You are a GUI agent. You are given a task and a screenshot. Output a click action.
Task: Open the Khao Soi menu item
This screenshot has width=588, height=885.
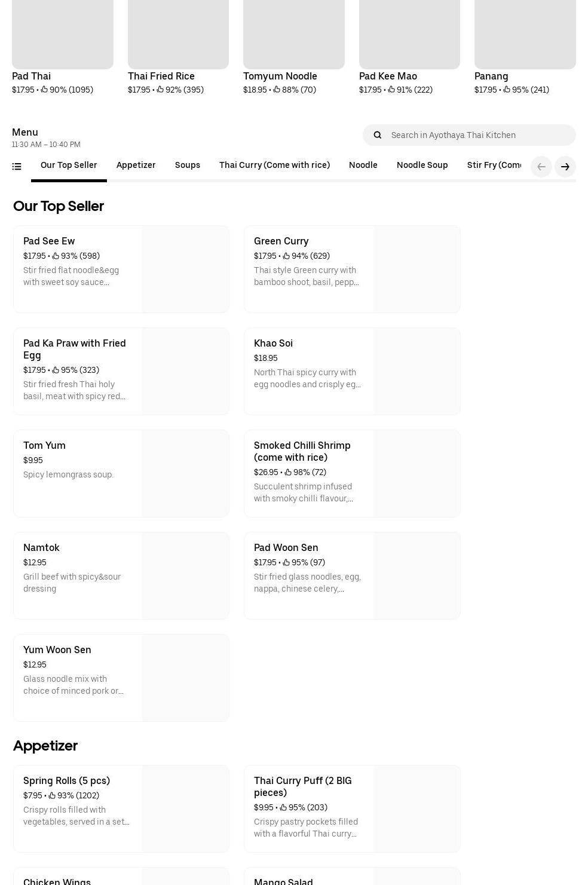pyautogui.click(x=273, y=344)
